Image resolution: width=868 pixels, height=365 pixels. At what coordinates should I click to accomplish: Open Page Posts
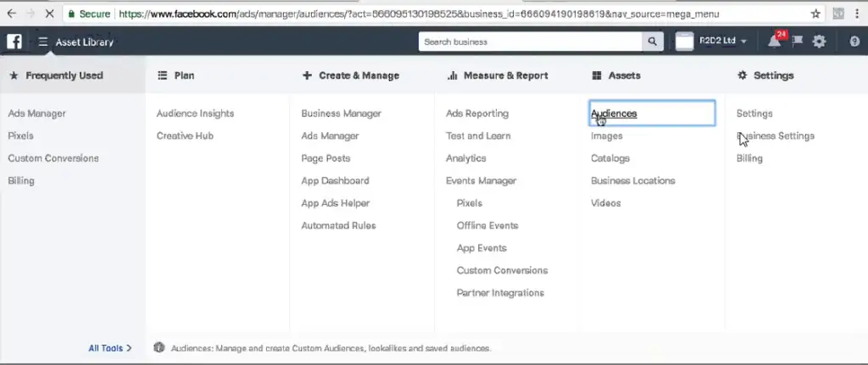click(325, 158)
